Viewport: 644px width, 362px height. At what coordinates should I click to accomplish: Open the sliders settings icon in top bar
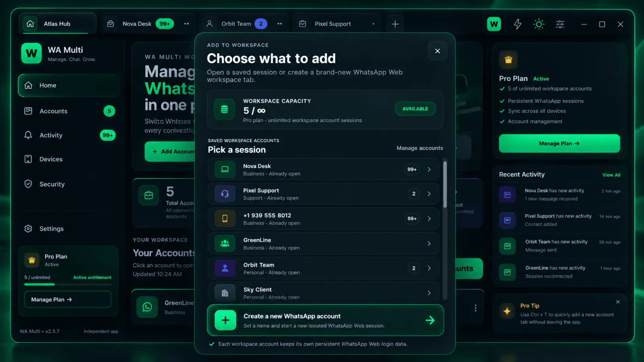[x=560, y=24]
